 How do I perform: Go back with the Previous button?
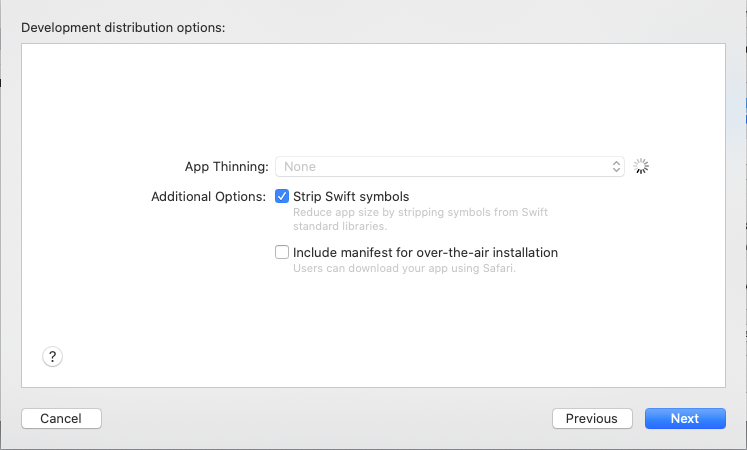pyautogui.click(x=592, y=418)
